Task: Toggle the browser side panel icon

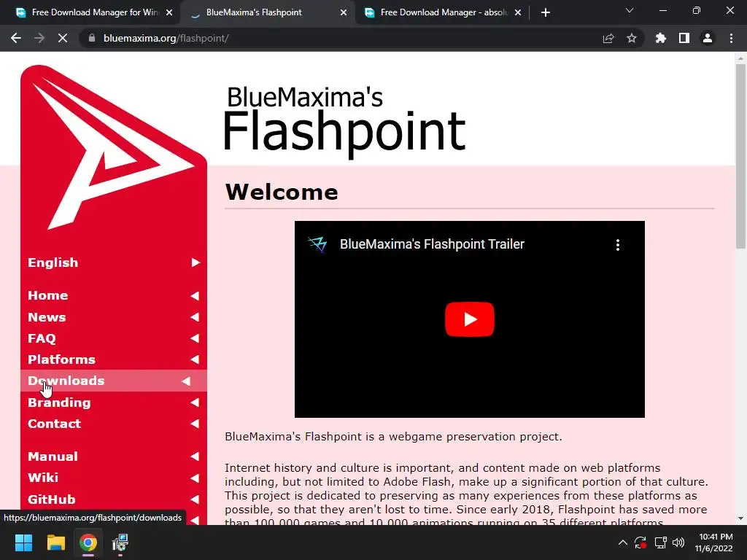Action: point(684,38)
